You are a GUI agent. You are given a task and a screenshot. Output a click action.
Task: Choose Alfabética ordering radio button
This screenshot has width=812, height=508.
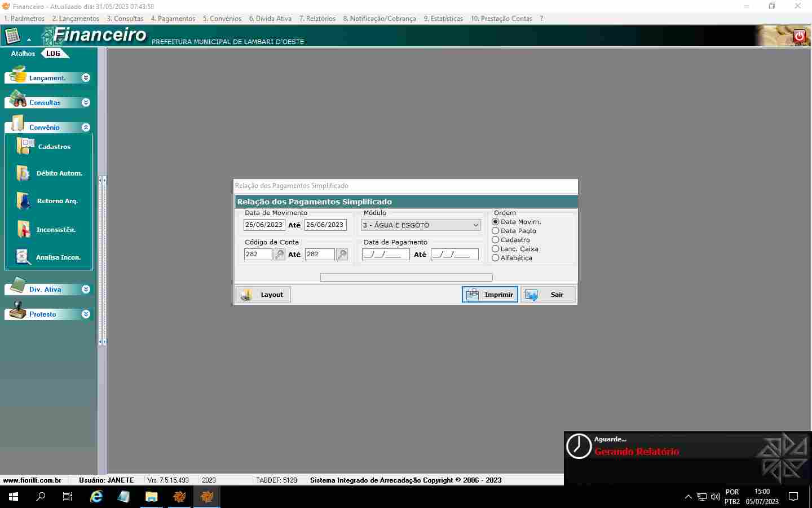(x=496, y=258)
